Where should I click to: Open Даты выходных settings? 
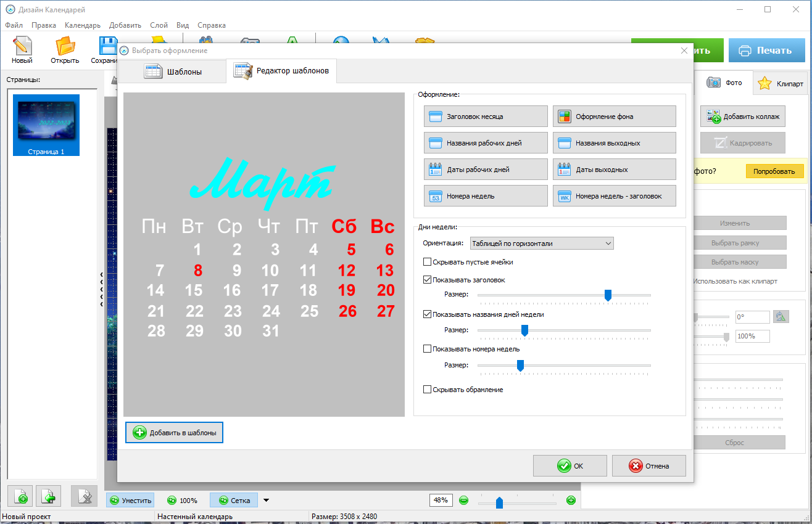[x=614, y=170]
